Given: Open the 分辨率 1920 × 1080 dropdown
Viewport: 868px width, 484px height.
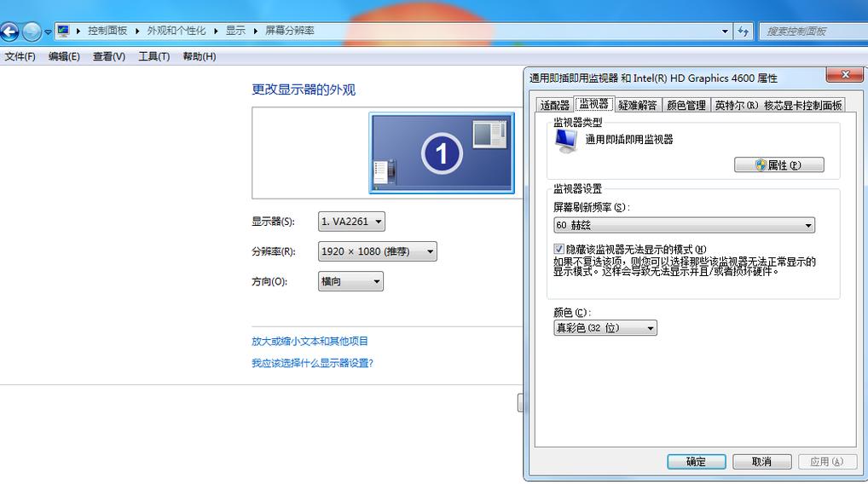Looking at the screenshot, I should [x=378, y=251].
